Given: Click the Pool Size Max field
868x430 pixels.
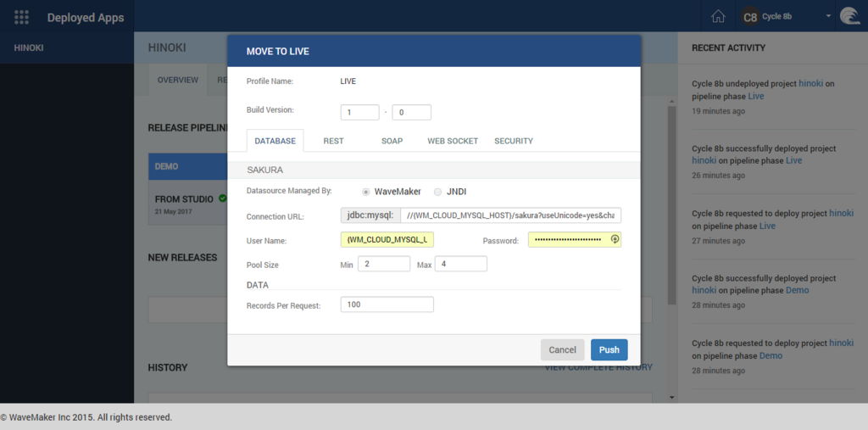Looking at the screenshot, I should tap(461, 264).
